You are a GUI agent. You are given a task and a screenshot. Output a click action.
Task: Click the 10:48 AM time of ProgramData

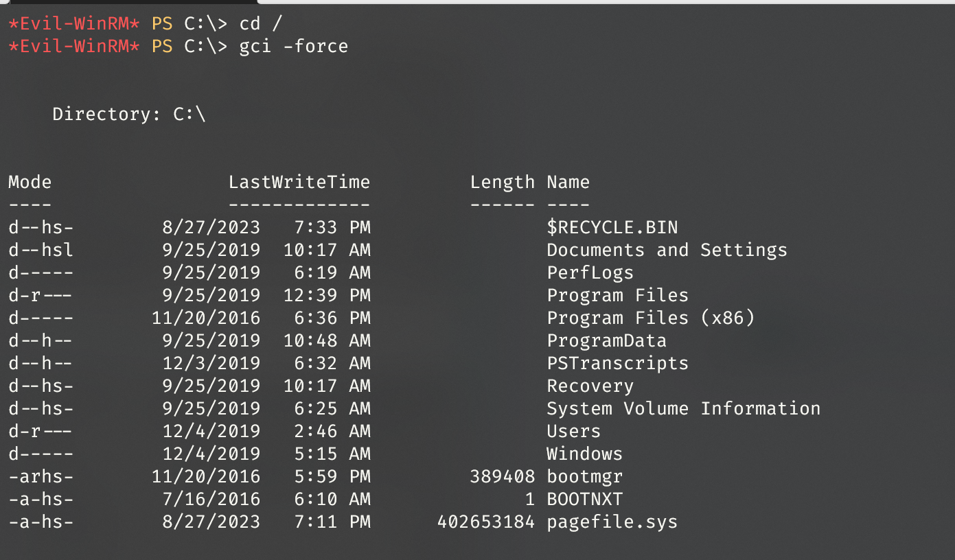[327, 340]
